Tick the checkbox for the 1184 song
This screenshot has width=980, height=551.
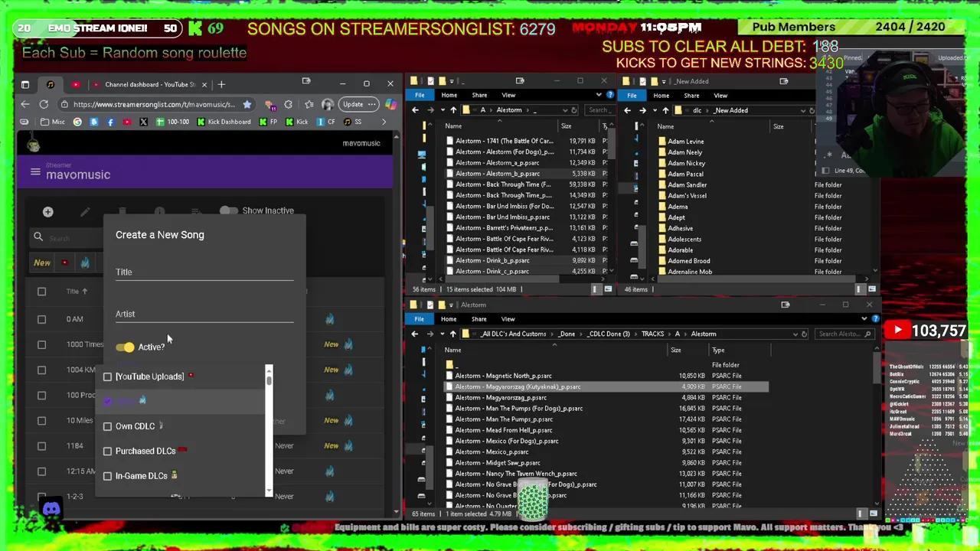point(41,445)
